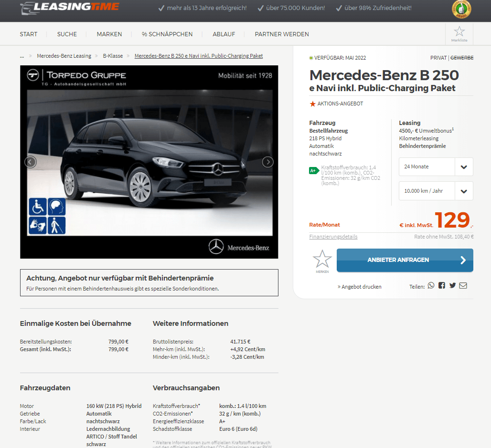The height and width of the screenshot is (448, 491).
Task: Share offer via Twitter icon
Action: point(452,285)
